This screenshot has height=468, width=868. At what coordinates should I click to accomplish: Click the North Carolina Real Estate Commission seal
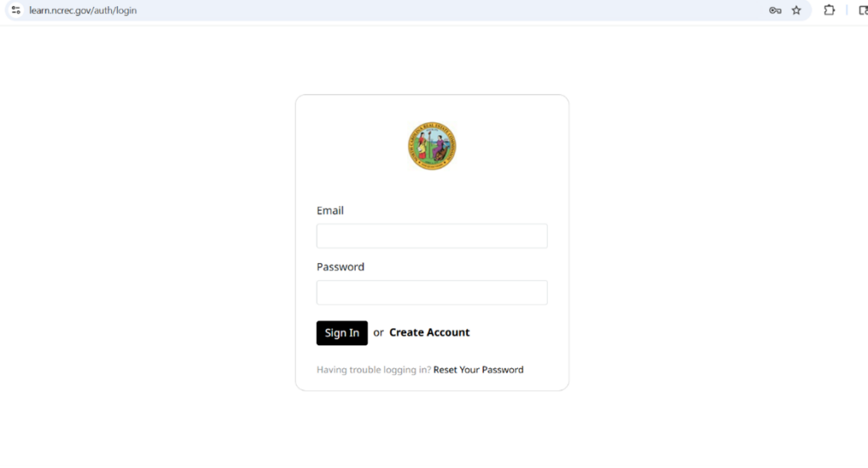click(x=431, y=146)
